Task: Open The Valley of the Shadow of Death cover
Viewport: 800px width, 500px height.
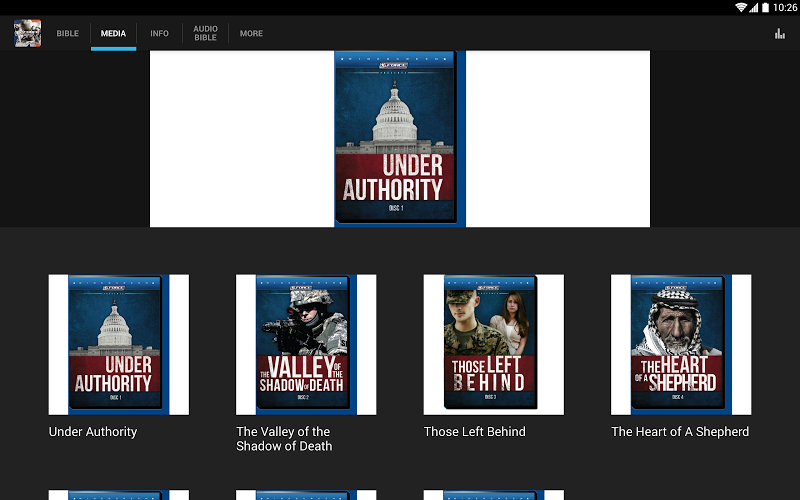Action: coord(306,345)
